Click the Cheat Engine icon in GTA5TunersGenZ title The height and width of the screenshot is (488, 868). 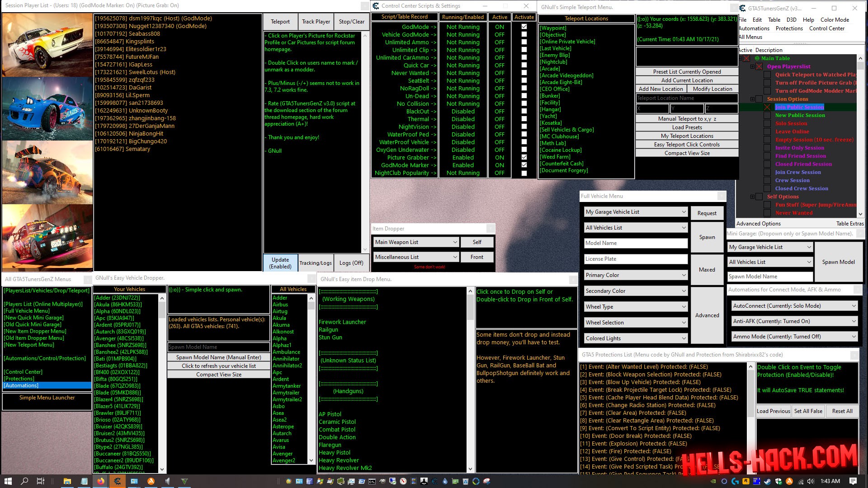742,8
